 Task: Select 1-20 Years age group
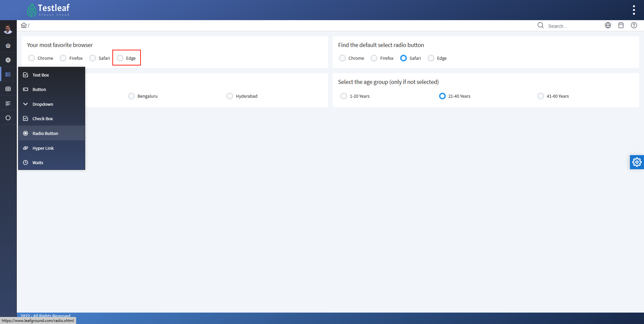[x=344, y=96]
